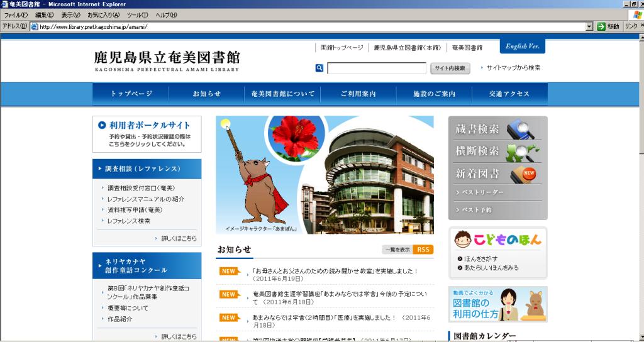The height and width of the screenshot is (342, 644).
Task: Click the 利用者ポータルサイト circle arrow icon
Action: click(x=102, y=125)
